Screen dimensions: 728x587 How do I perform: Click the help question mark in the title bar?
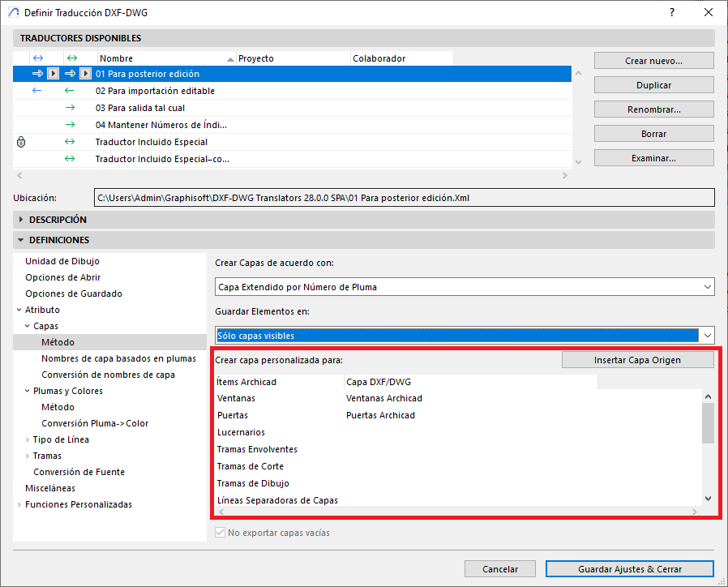coord(671,12)
